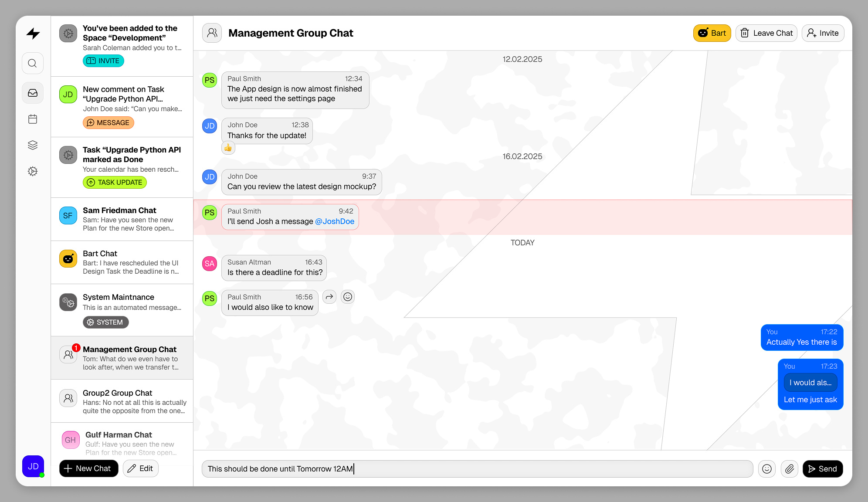Screen dimensions: 868x502
Task: Start a New Chat
Action: point(88,468)
